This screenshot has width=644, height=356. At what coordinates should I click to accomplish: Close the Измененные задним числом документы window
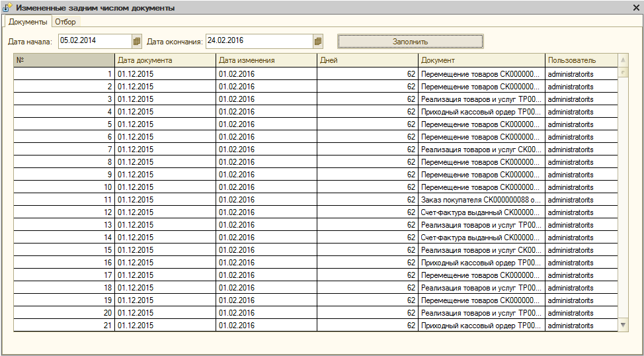637,7
